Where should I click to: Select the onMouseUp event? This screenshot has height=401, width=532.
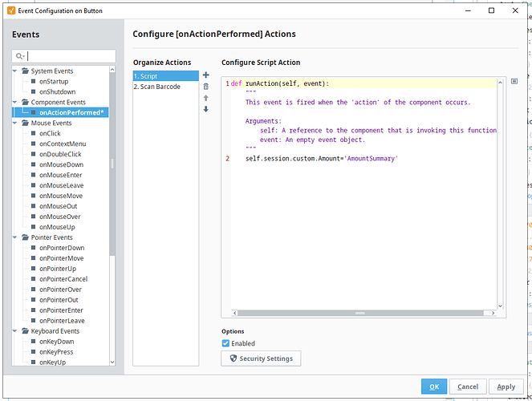point(57,227)
